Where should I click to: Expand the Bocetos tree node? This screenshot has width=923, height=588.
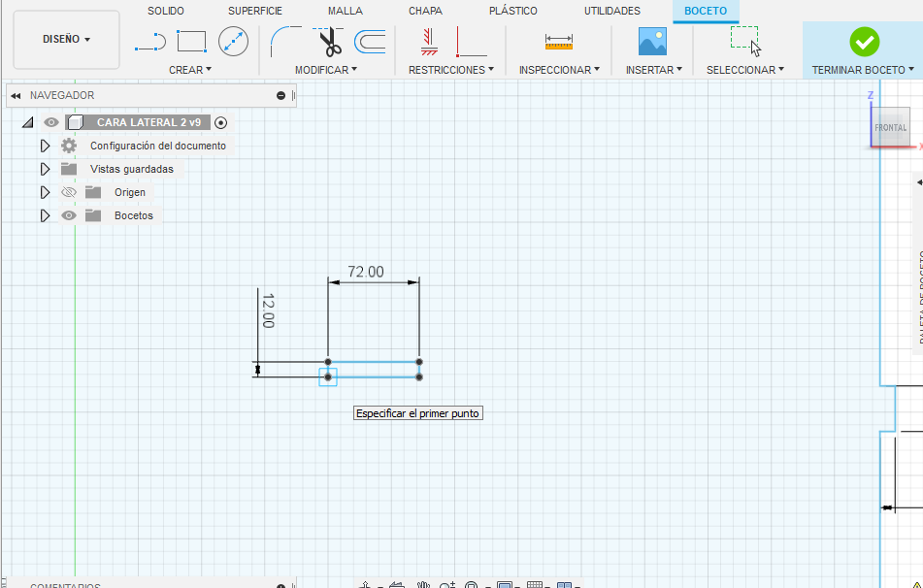pos(46,215)
